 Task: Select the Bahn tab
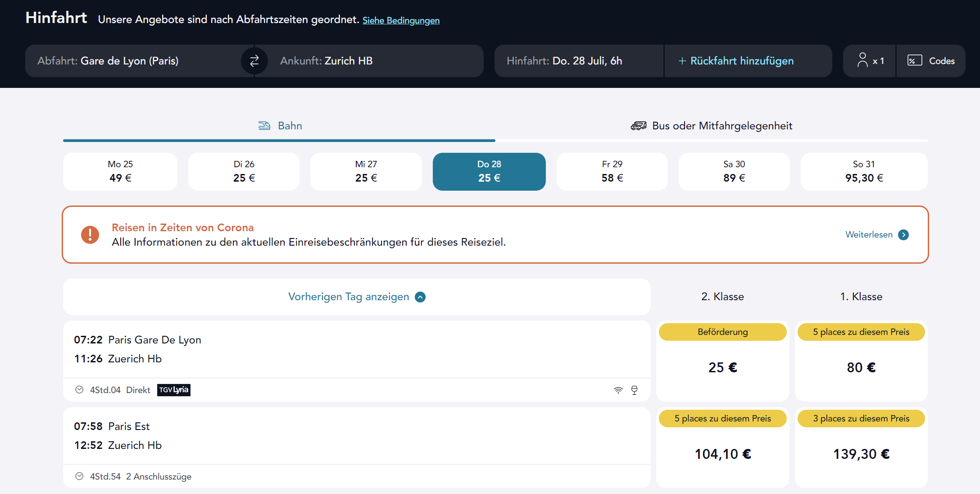pyautogui.click(x=280, y=126)
